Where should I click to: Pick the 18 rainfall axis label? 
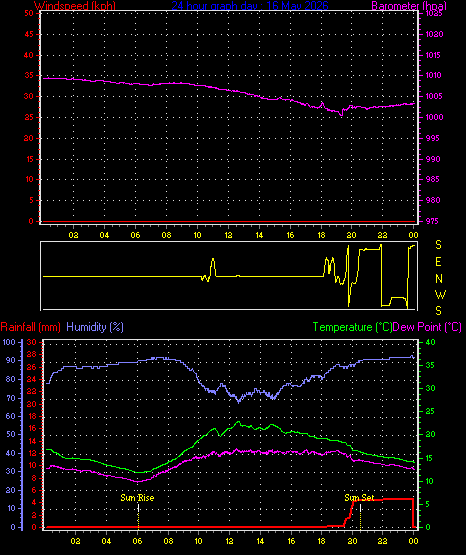click(x=32, y=416)
